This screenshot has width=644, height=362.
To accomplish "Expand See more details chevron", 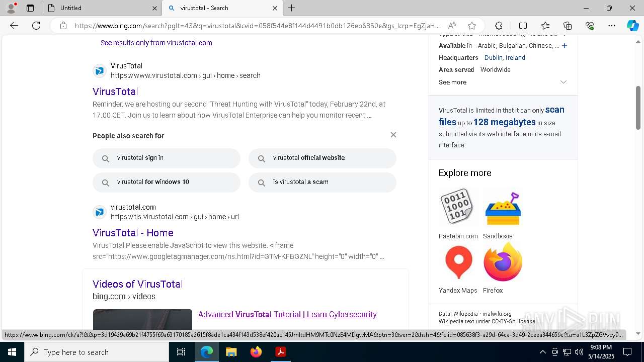I will [563, 82].
